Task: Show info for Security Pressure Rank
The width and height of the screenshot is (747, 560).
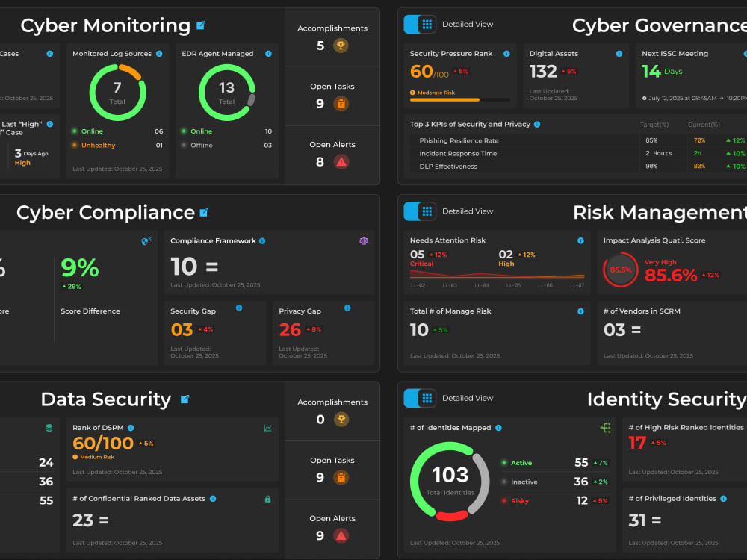Action: click(x=506, y=54)
